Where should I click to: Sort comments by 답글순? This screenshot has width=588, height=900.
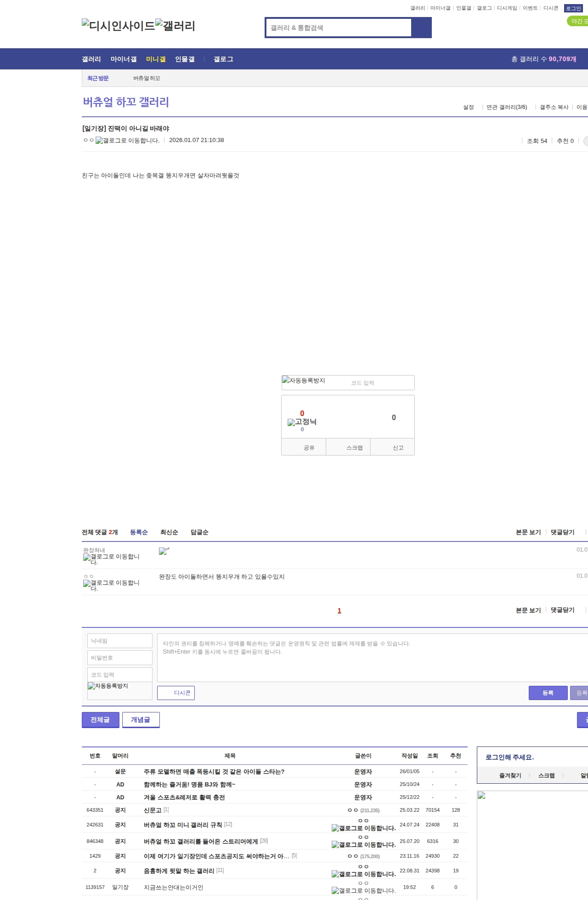(x=199, y=532)
